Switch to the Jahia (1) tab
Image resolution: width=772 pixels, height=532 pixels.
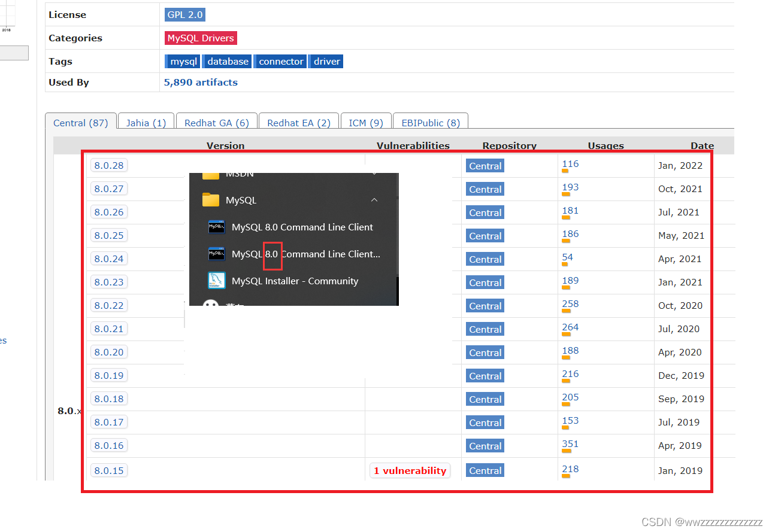146,123
